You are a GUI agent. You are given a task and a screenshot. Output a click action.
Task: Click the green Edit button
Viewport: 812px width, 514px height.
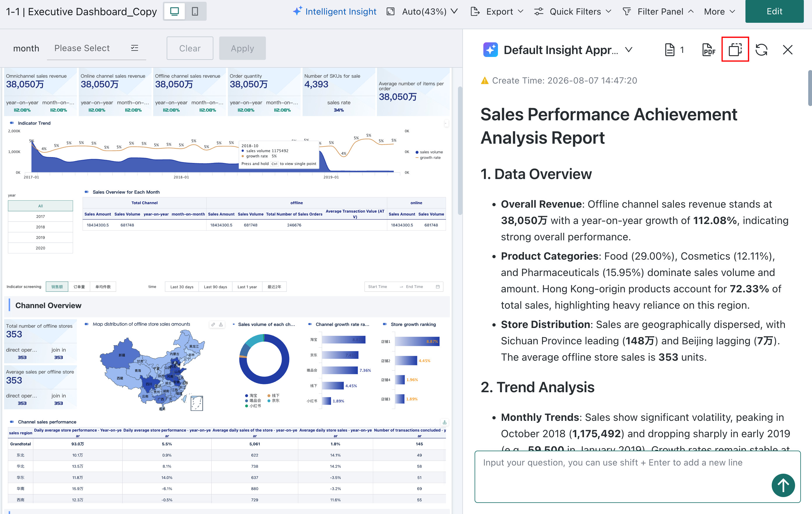[774, 11]
